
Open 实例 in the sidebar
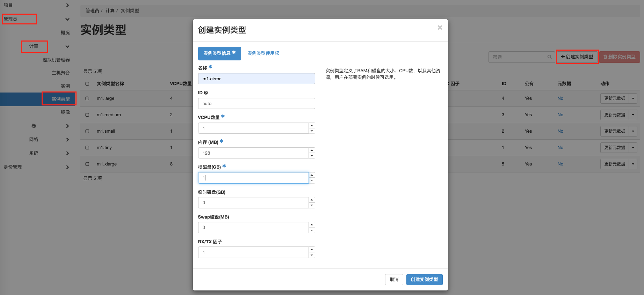pyautogui.click(x=65, y=86)
